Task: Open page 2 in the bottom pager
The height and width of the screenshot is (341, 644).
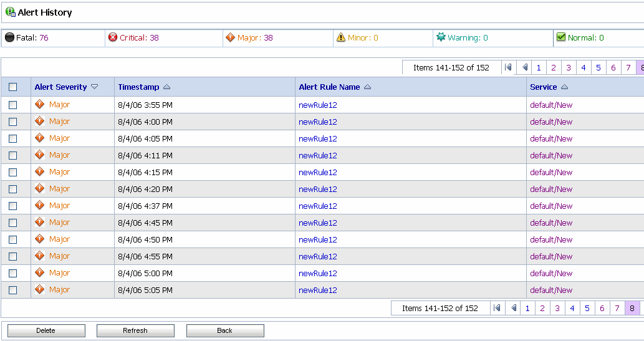Action: 542,308
